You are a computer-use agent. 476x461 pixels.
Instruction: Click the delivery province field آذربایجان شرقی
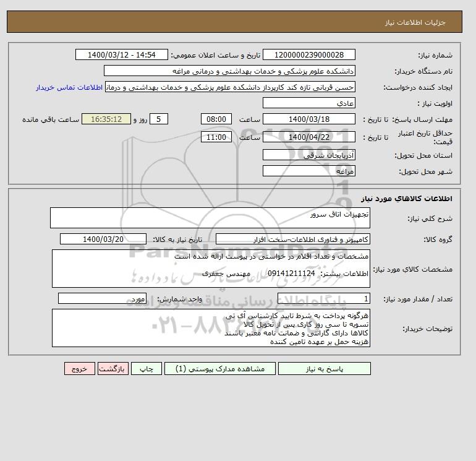click(x=309, y=155)
